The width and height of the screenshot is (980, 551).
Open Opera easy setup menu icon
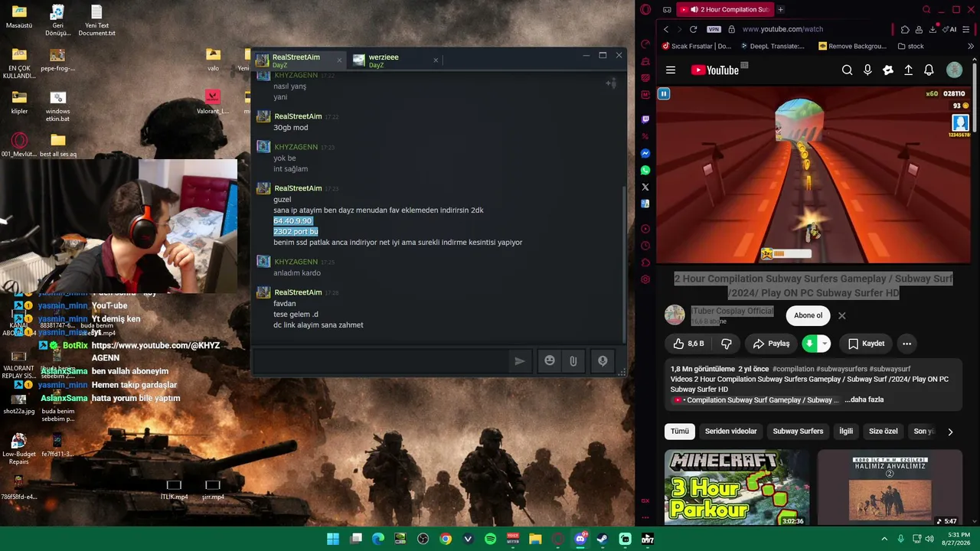[967, 29]
